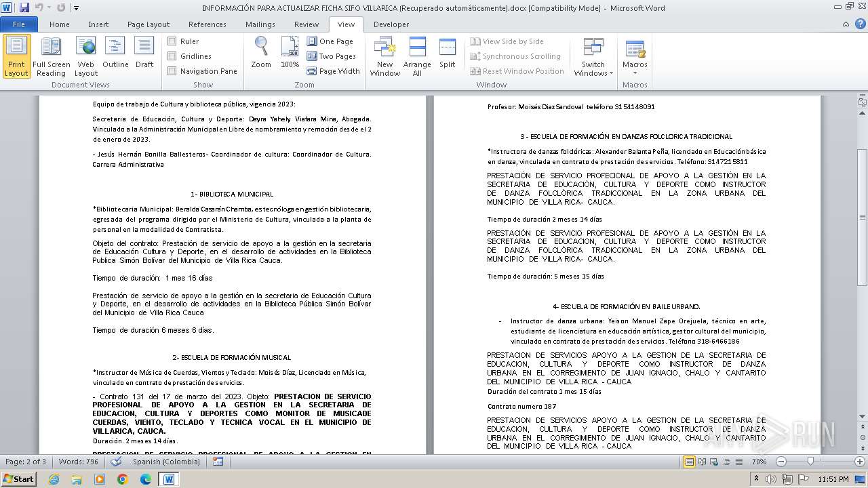Switch to Draft view in the ribbon
This screenshot has height=488, width=868.
144,53
